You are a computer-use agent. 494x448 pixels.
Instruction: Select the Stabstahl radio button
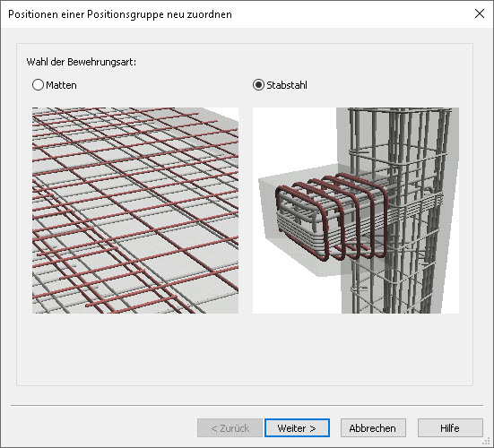pos(258,85)
